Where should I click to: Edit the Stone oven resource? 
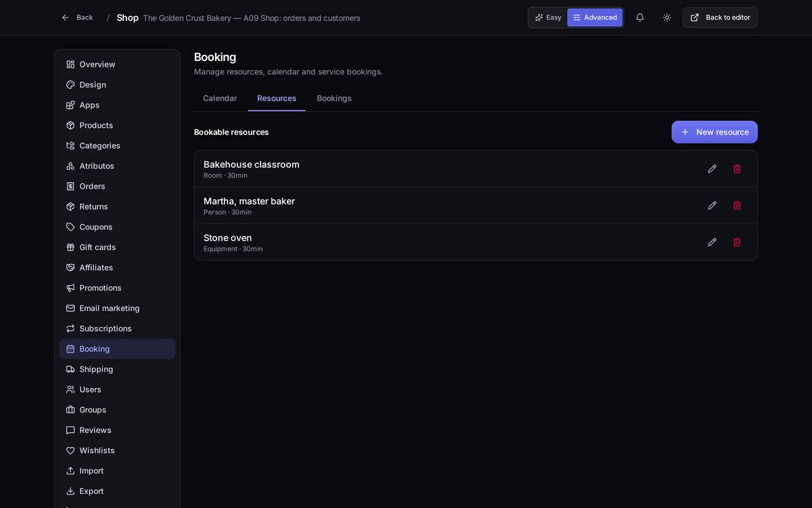click(x=712, y=242)
